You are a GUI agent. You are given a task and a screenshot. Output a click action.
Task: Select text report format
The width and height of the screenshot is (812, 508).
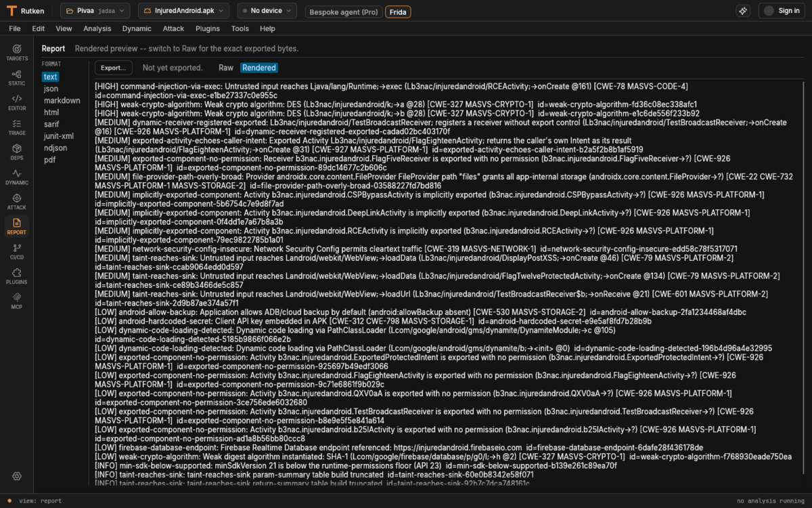(x=51, y=77)
